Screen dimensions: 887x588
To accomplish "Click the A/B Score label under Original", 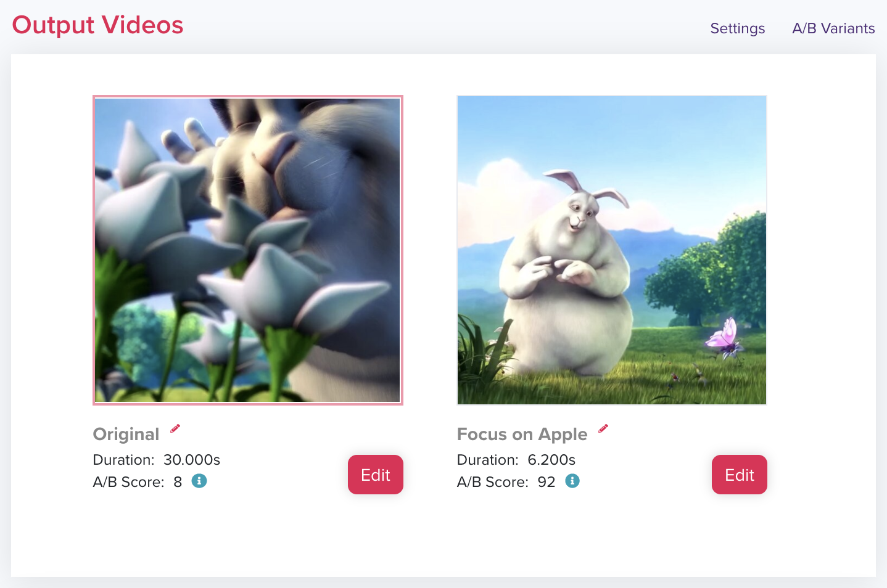I will pyautogui.click(x=128, y=482).
